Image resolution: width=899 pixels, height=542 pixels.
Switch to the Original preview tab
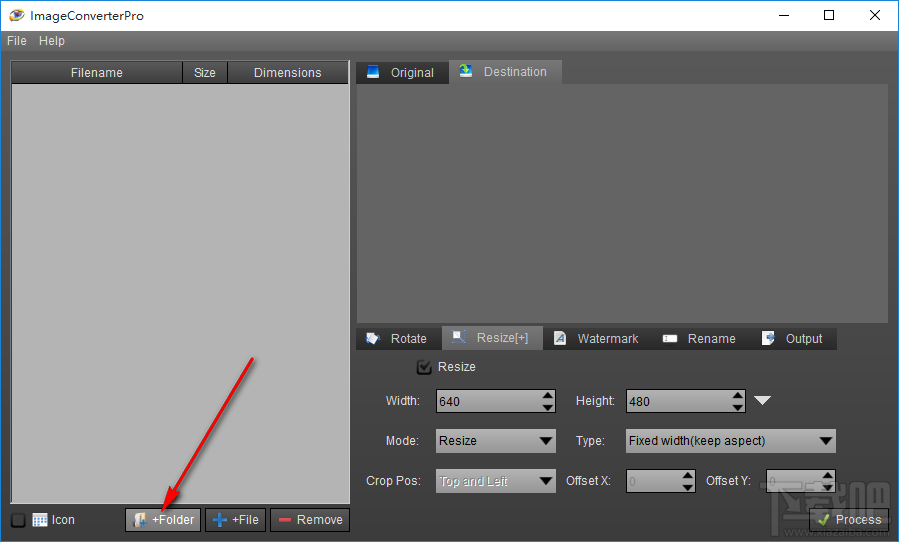tap(402, 73)
